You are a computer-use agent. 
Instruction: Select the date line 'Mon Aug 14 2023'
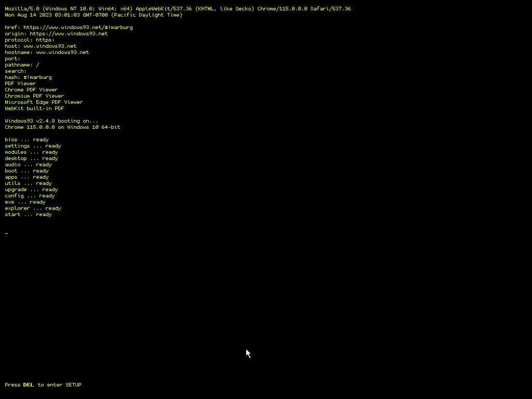94,15
